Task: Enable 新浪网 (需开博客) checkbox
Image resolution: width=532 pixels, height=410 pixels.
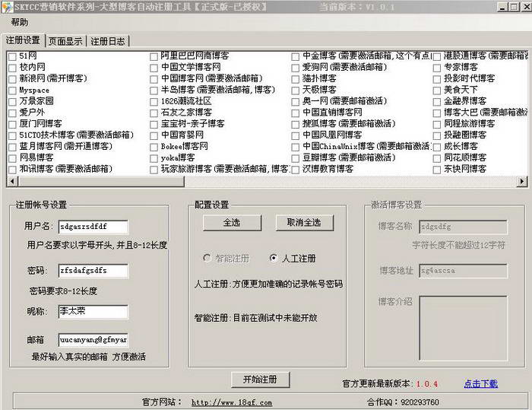Action: [x=12, y=79]
